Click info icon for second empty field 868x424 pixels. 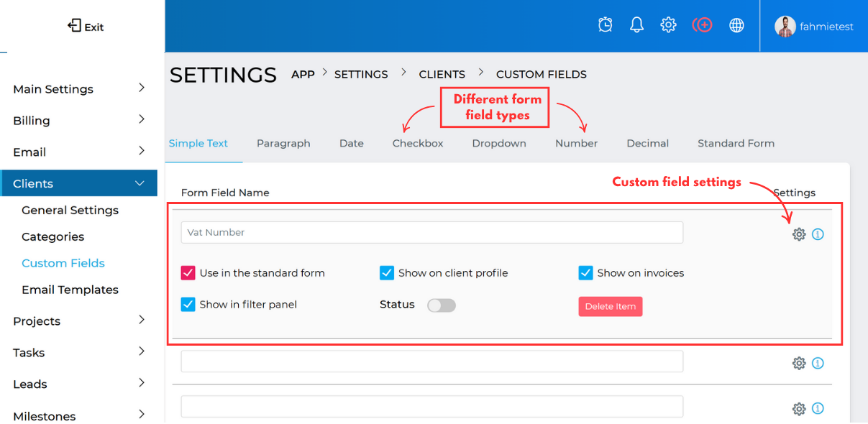(818, 363)
